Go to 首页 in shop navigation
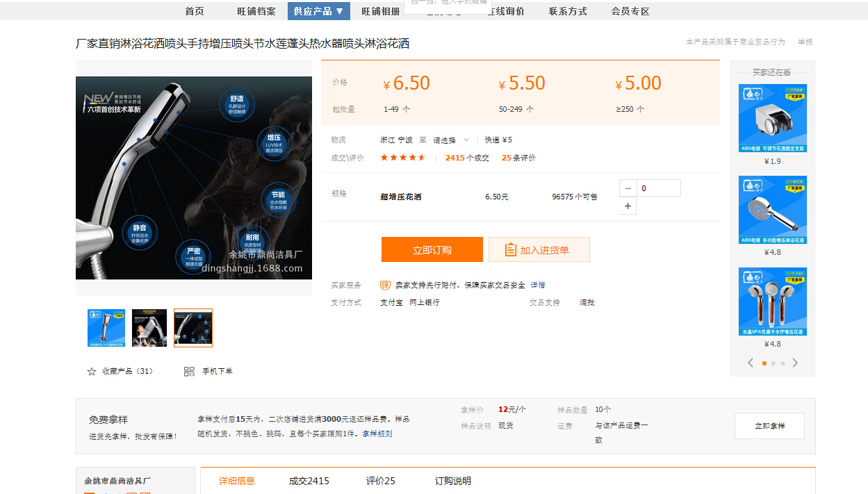The image size is (868, 494). point(195,11)
